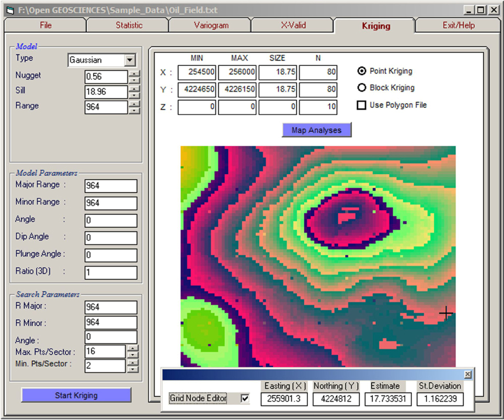Enable the Use Polygon File checkbox
Viewport: 504px width, 420px height.
pyautogui.click(x=361, y=105)
